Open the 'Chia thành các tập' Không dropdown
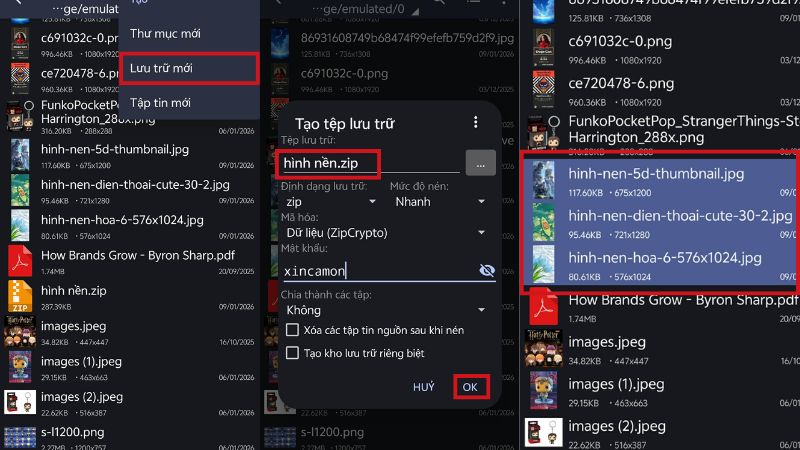 pos(385,310)
